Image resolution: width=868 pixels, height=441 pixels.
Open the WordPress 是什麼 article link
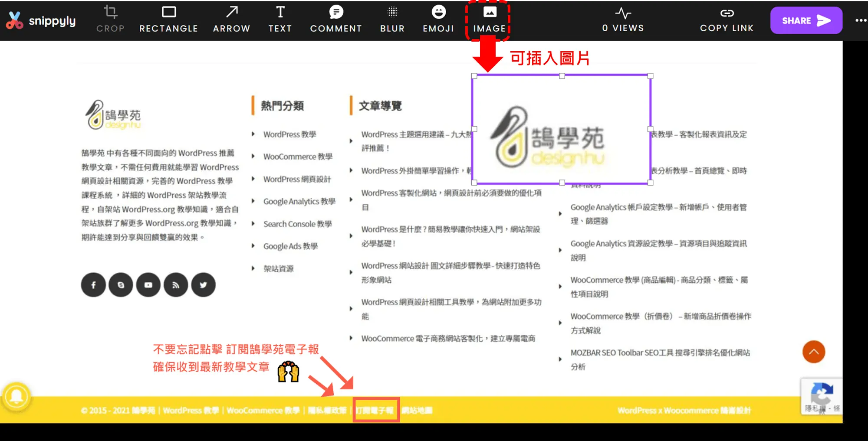pyautogui.click(x=450, y=236)
